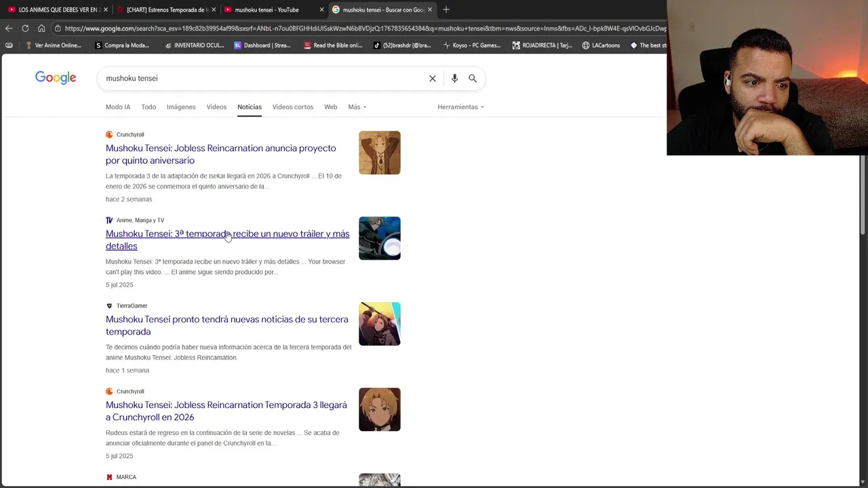
Task: Open the 'Dashboard | Strea...' bookmark
Action: (x=262, y=45)
